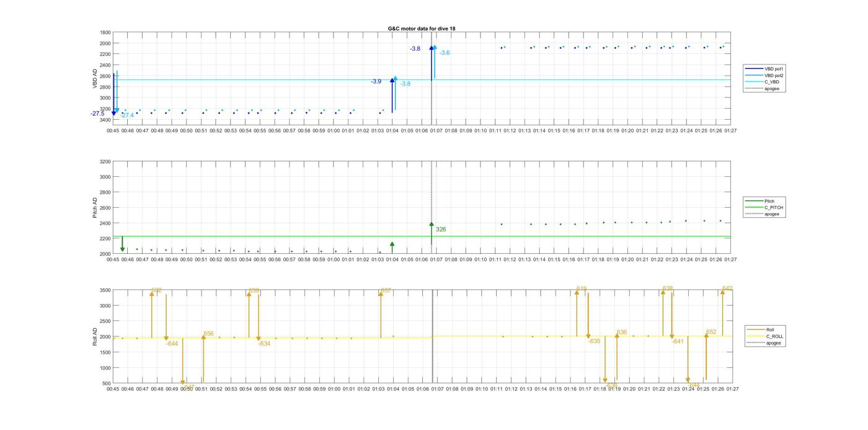Click the '642' roll data label

pos(727,289)
